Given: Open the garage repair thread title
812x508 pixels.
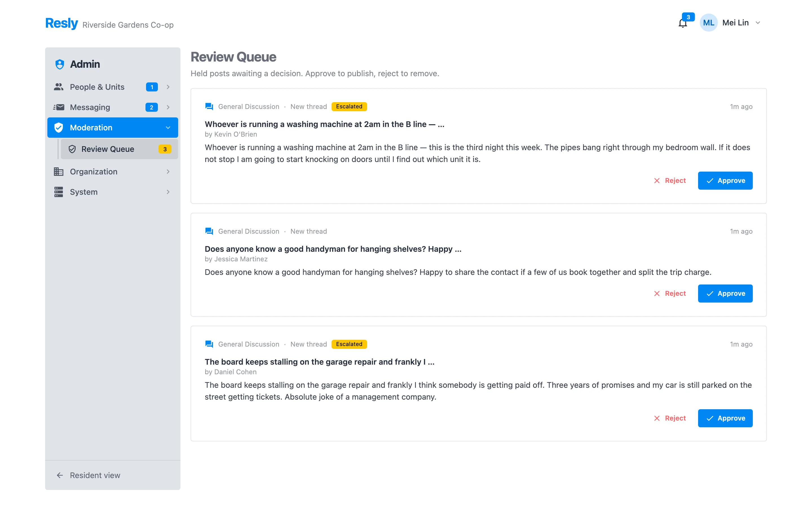Looking at the screenshot, I should pos(319,362).
